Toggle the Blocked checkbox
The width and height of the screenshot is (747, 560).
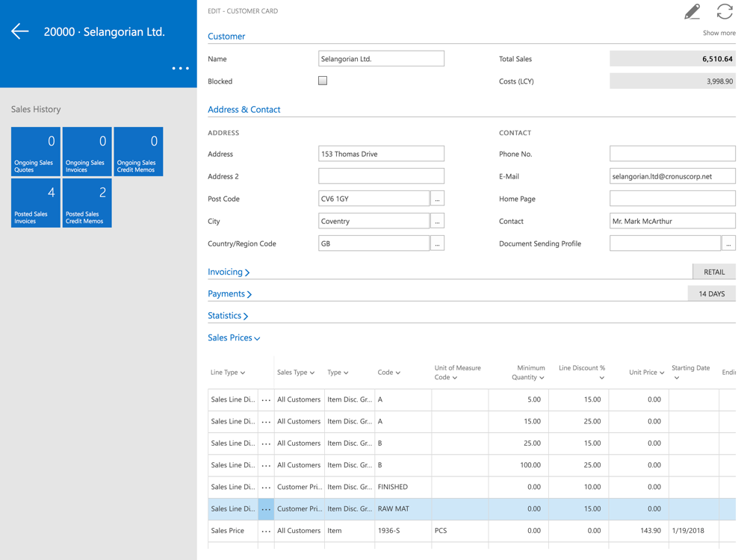323,81
